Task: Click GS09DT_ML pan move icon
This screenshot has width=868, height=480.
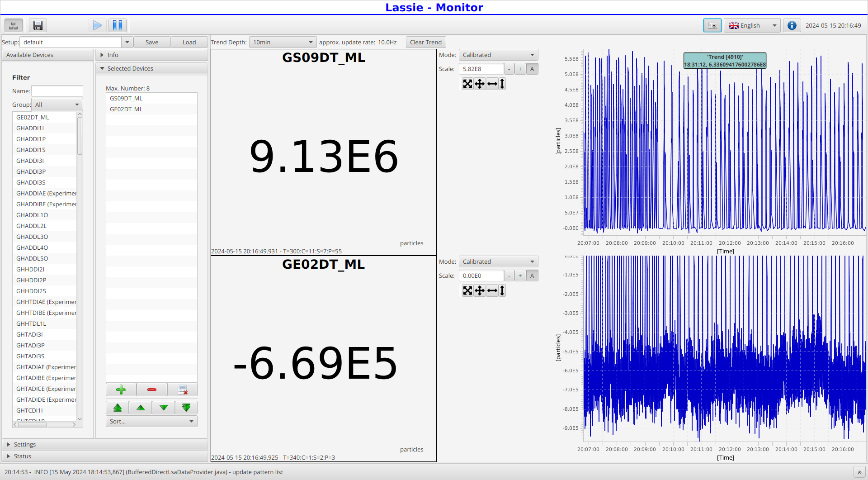Action: [480, 84]
